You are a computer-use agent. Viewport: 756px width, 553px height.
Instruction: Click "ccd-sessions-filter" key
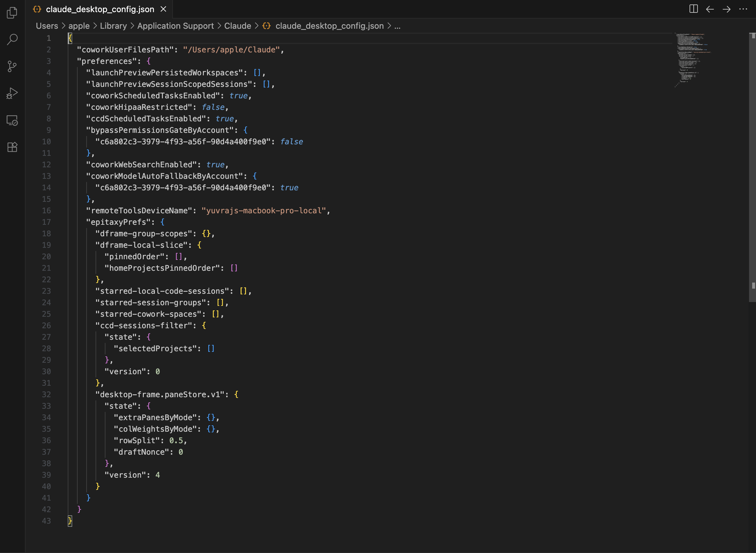point(144,325)
